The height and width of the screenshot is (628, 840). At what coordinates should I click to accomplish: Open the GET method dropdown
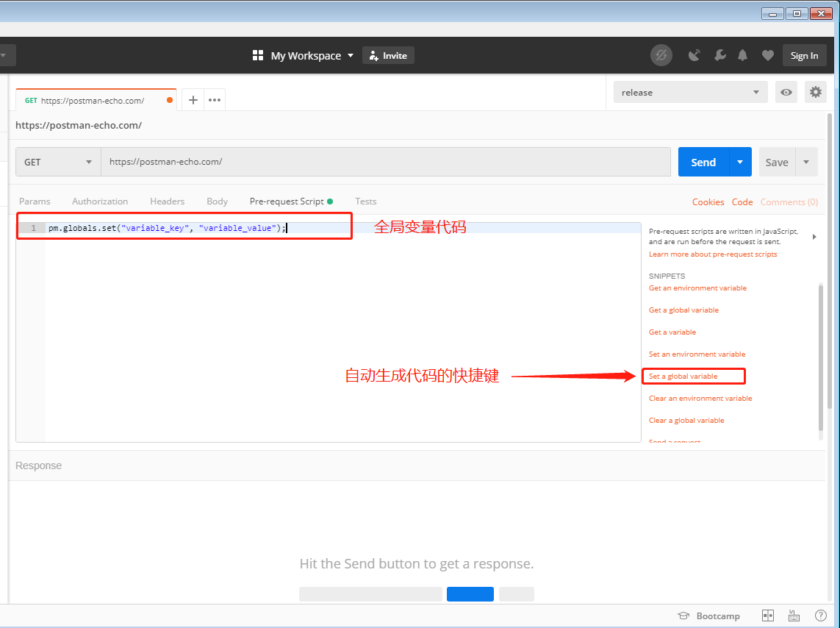point(58,162)
